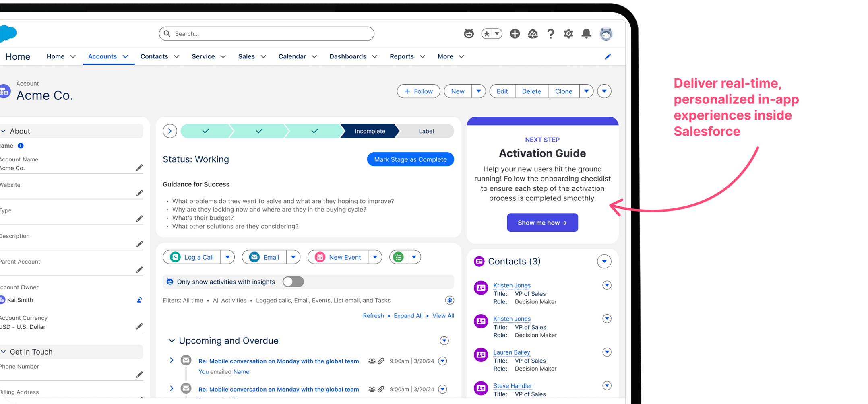Edit the Description field pencil
The width and height of the screenshot is (868, 404).
point(139,245)
